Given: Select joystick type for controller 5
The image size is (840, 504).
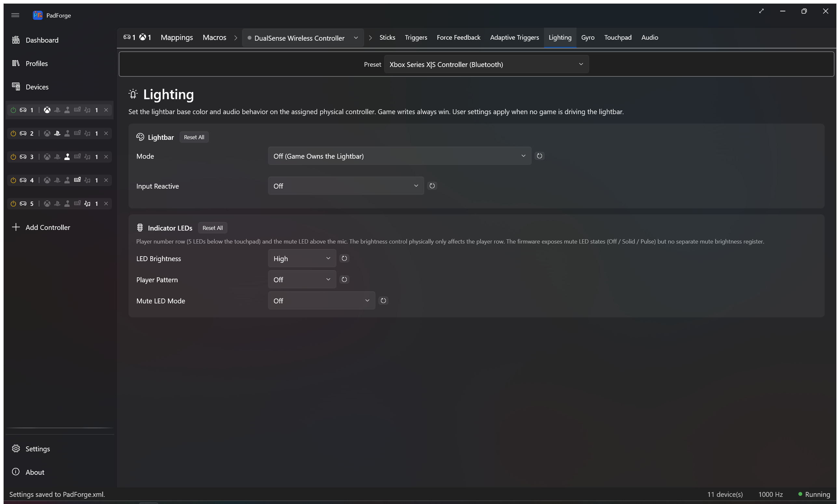Looking at the screenshot, I should [67, 204].
